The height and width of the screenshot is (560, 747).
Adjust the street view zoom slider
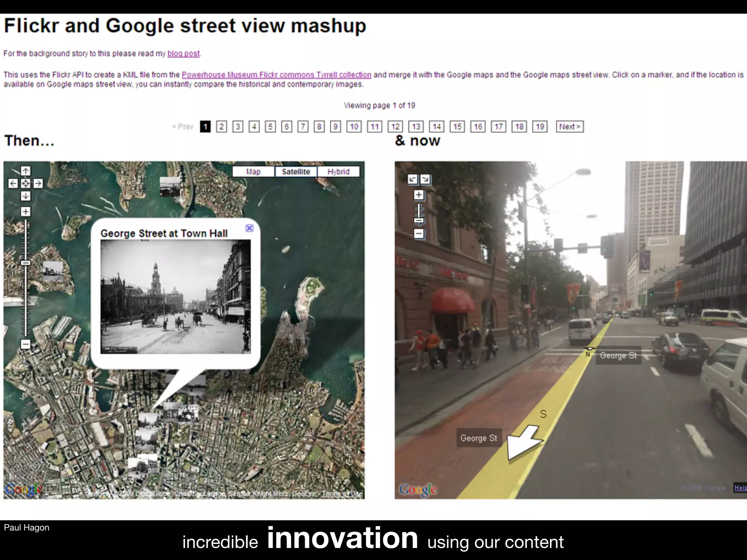pos(419,221)
